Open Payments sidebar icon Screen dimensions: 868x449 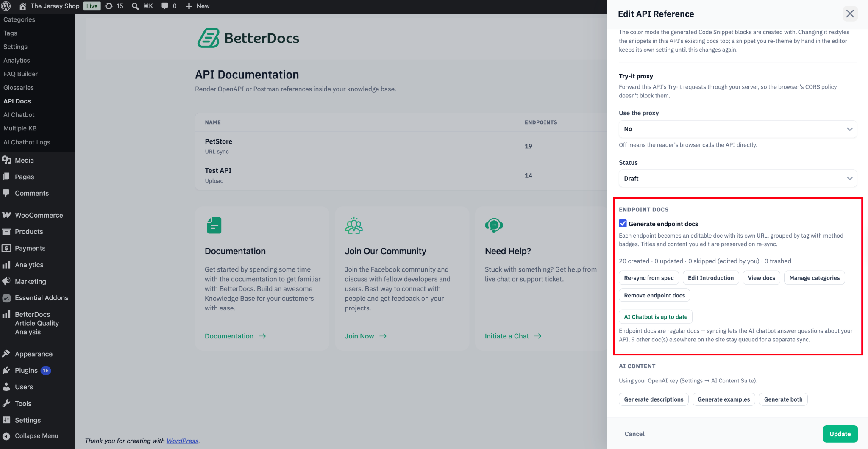pos(6,248)
